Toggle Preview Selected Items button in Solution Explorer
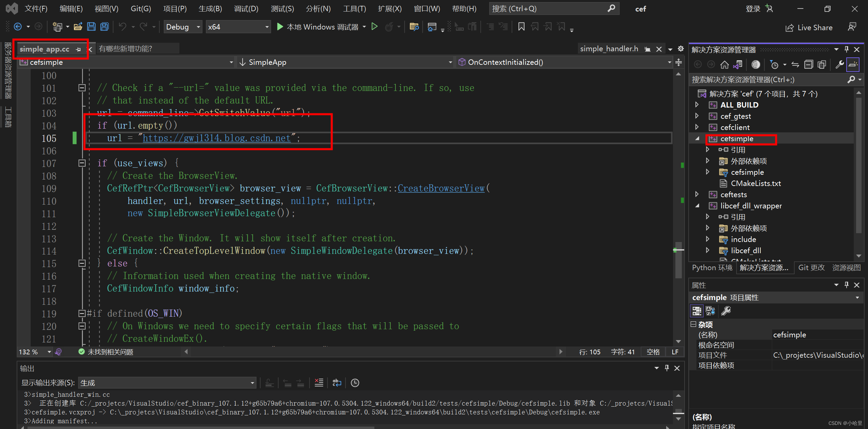868x429 pixels. tap(853, 64)
